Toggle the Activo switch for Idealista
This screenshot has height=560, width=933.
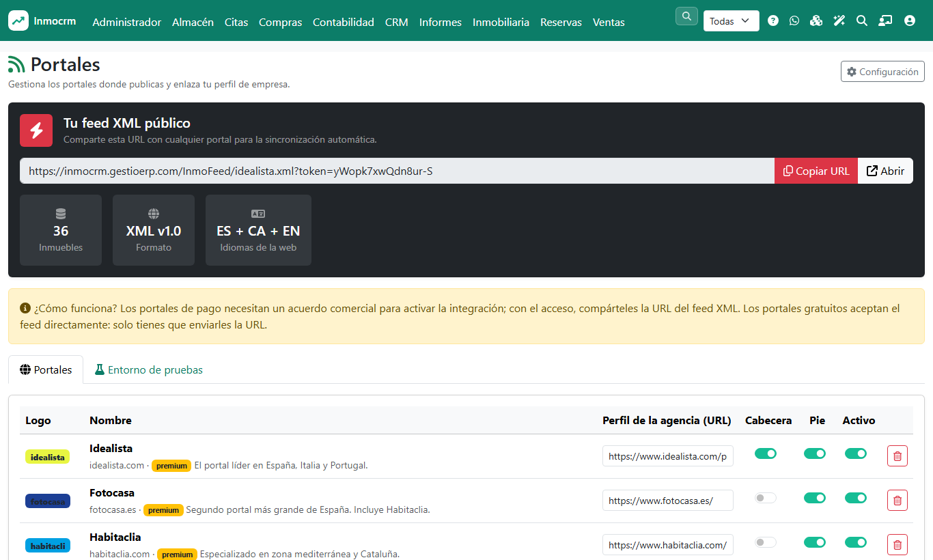coord(856,453)
